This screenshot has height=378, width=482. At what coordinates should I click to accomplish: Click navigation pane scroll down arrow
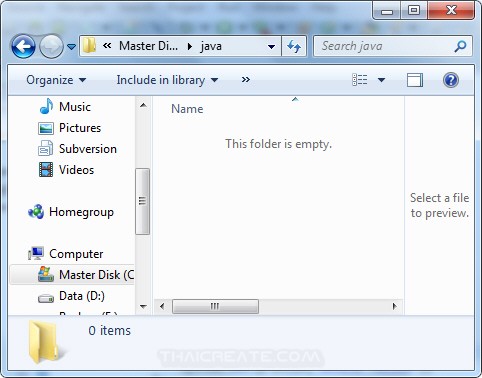pos(143,307)
